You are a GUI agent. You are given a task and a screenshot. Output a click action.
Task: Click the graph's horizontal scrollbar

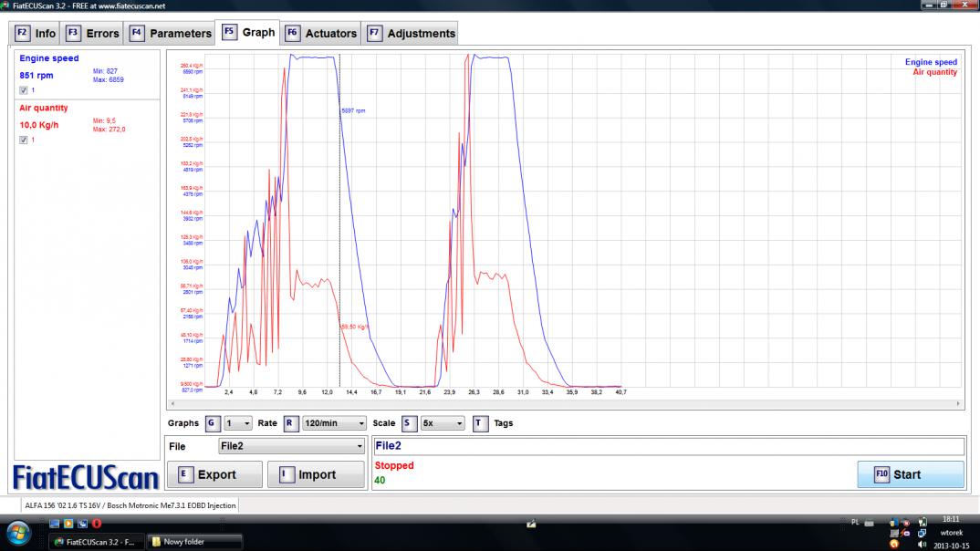564,403
